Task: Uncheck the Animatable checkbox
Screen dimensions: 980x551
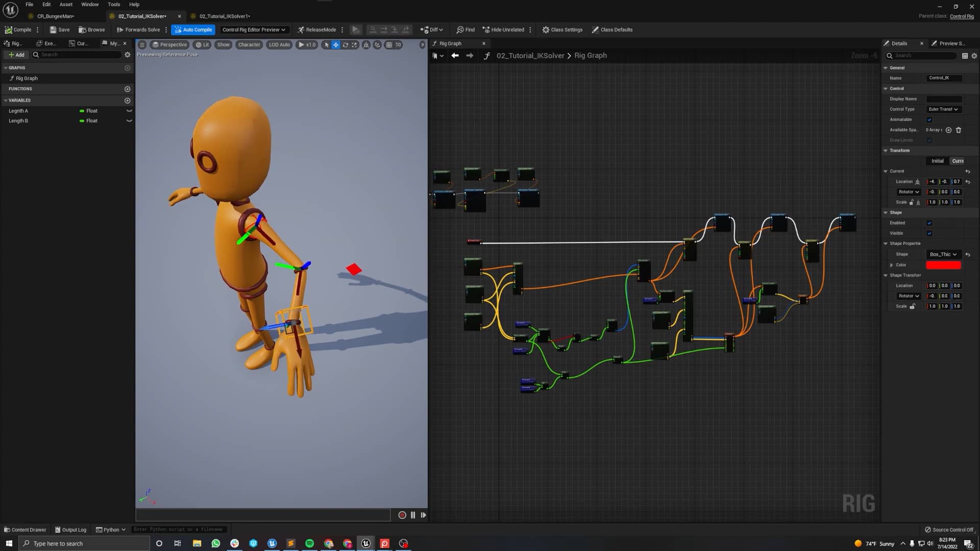Action: point(930,119)
